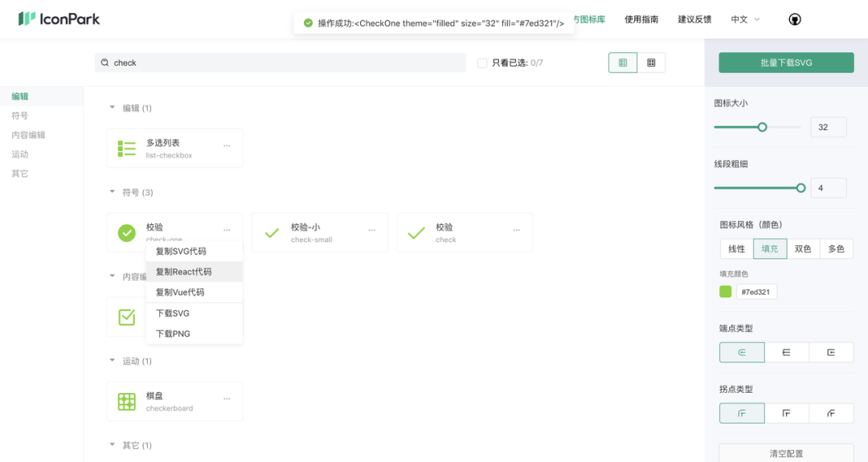Screen dimensions: 868x462
Task: Edit the stroke width value 4
Action: [x=828, y=188]
